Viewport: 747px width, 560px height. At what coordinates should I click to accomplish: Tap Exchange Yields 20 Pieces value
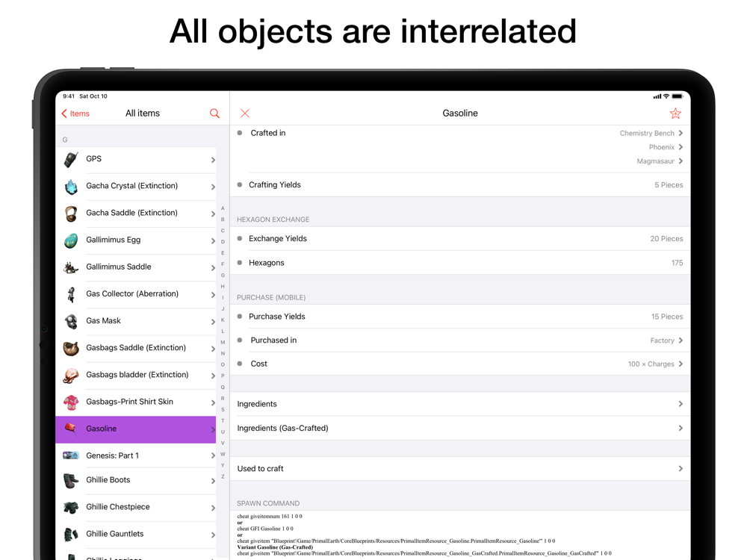[666, 239]
